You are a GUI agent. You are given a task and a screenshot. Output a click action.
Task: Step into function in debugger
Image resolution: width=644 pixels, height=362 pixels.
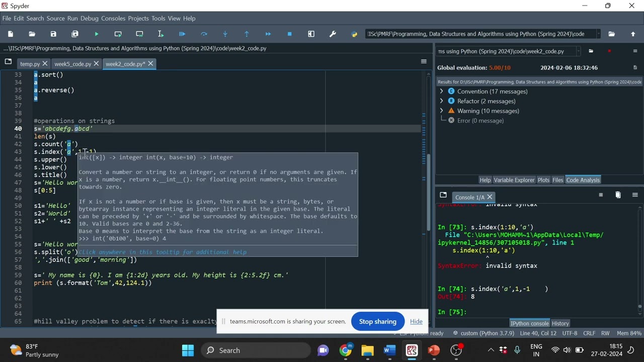click(x=225, y=34)
